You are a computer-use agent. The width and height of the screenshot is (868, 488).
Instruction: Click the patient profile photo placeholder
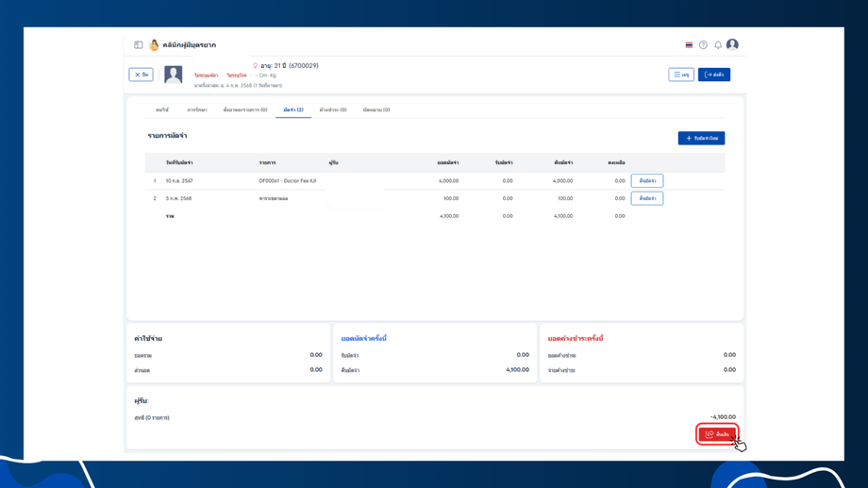click(173, 76)
